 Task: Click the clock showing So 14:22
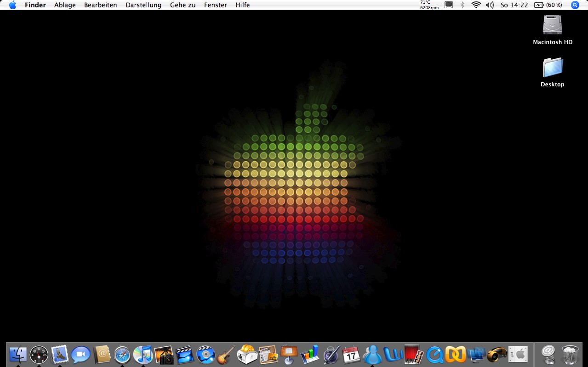point(514,5)
